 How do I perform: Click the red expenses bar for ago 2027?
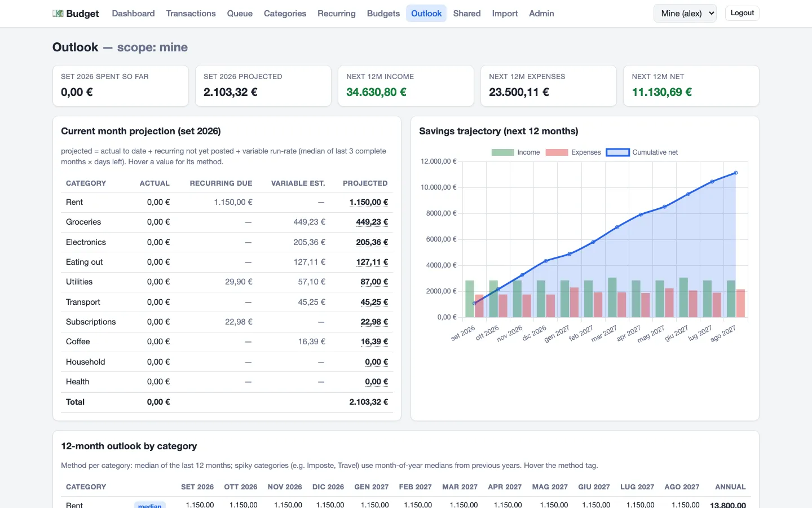(741, 303)
